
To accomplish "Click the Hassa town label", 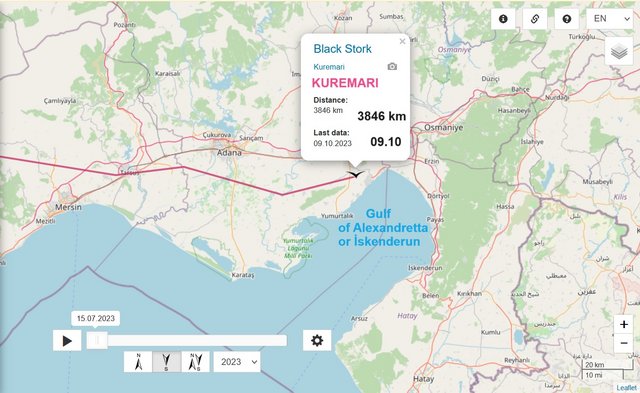I will tap(505, 206).
